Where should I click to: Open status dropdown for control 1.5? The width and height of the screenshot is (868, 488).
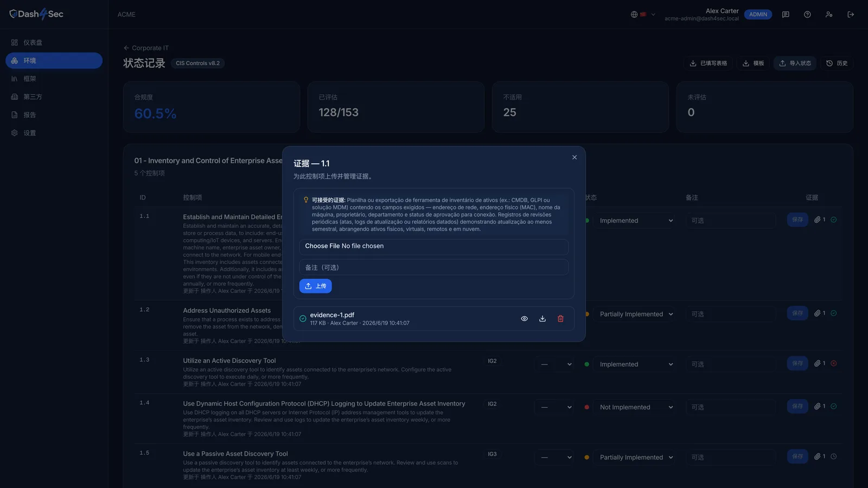[x=634, y=457]
